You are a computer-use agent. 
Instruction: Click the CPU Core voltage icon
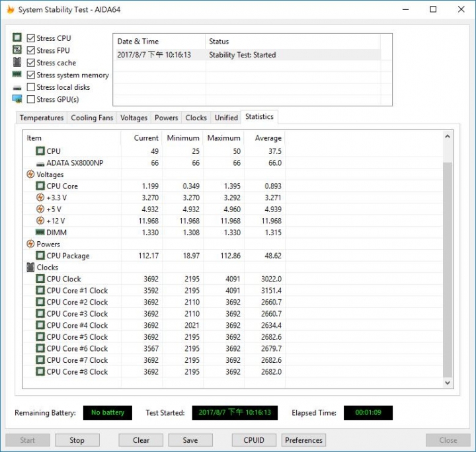click(40, 186)
